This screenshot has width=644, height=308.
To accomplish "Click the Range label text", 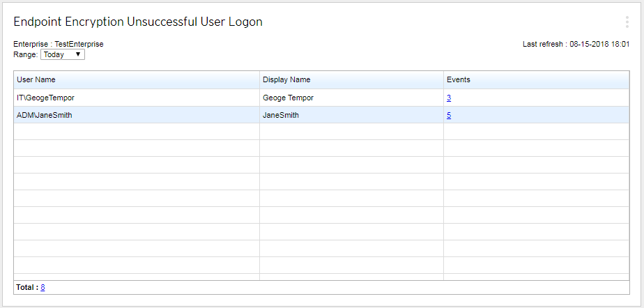I will click(x=26, y=54).
